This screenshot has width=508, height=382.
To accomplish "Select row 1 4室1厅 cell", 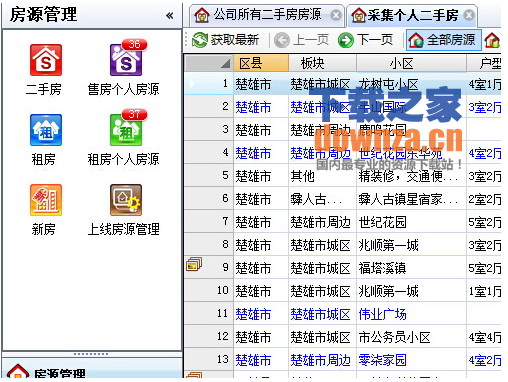I will coord(484,84).
